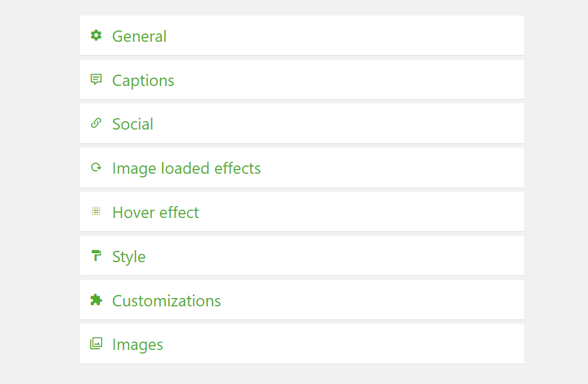This screenshot has height=384, width=588.
Task: Open the Image loaded effects label
Action: click(x=186, y=168)
